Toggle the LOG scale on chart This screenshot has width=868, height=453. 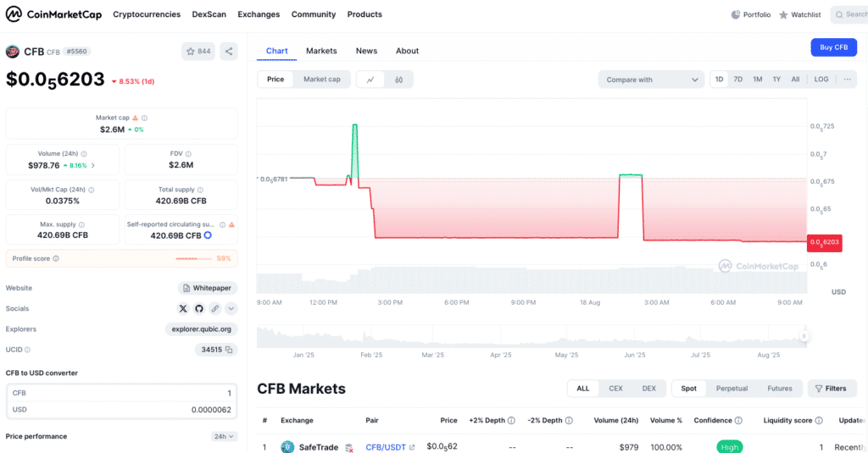coord(821,80)
